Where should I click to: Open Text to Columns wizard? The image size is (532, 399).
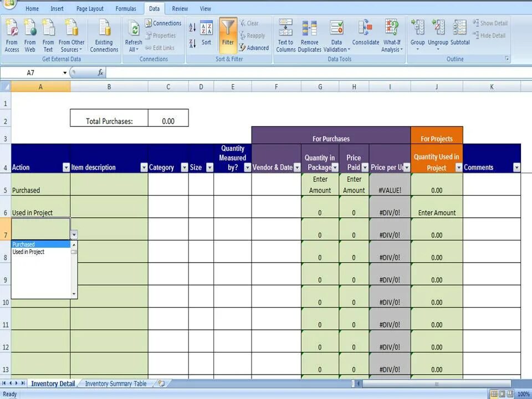[x=286, y=35]
